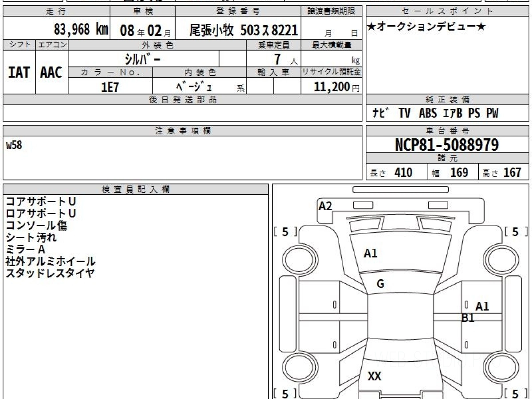The image size is (532, 399).
Task: Select seating capacity 7人
Action: pyautogui.click(x=286, y=59)
